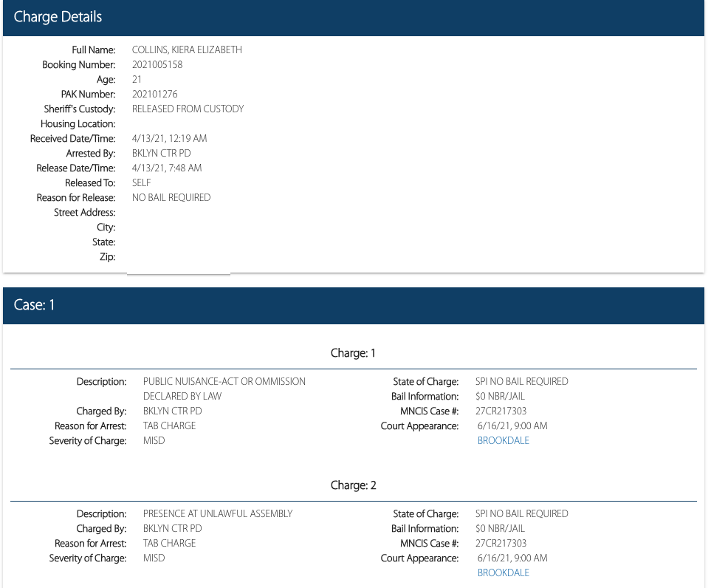Click the Charge 2 court appearance date

512,558
